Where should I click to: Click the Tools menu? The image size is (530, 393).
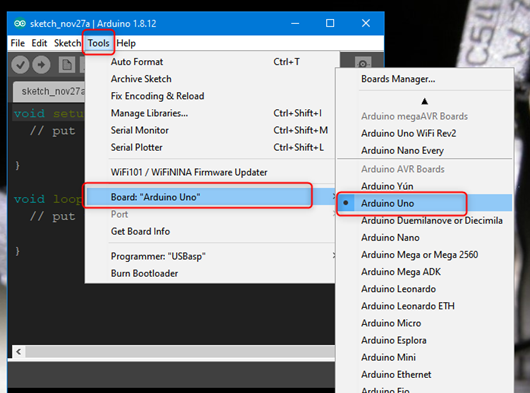[98, 43]
